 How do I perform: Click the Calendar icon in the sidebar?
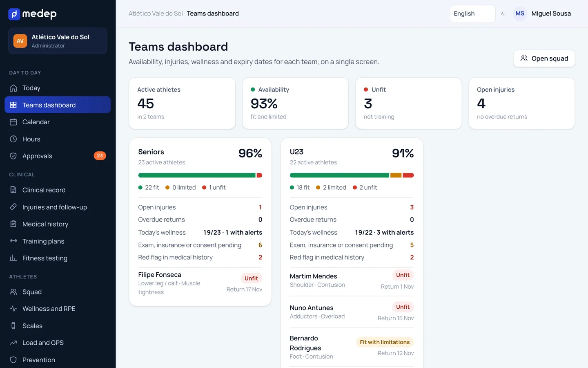tap(13, 122)
